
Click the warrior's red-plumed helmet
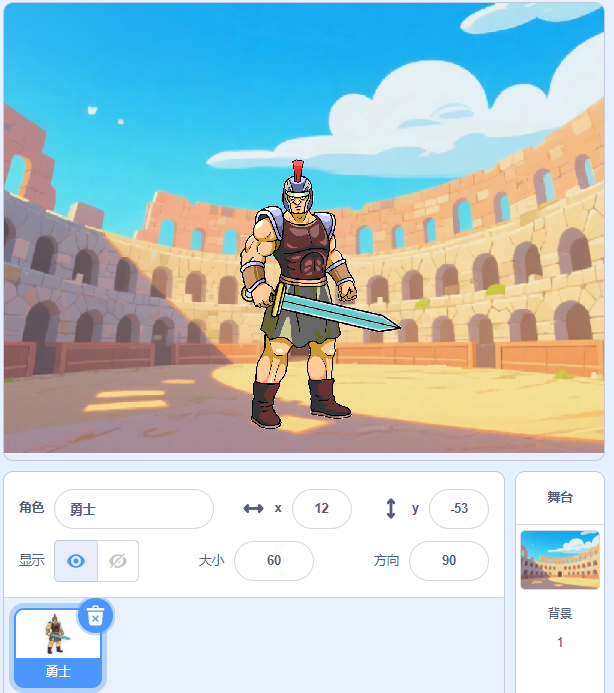(x=298, y=186)
